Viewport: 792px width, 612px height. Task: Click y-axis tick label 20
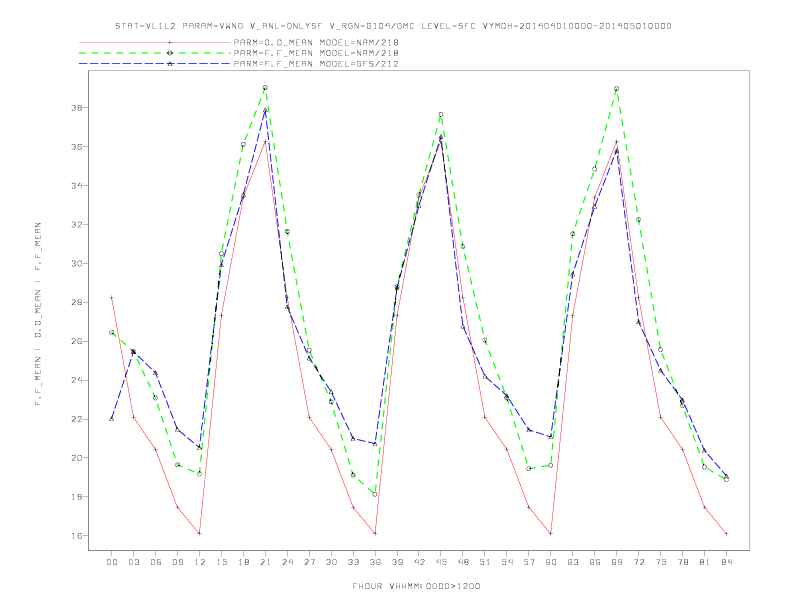(76, 458)
